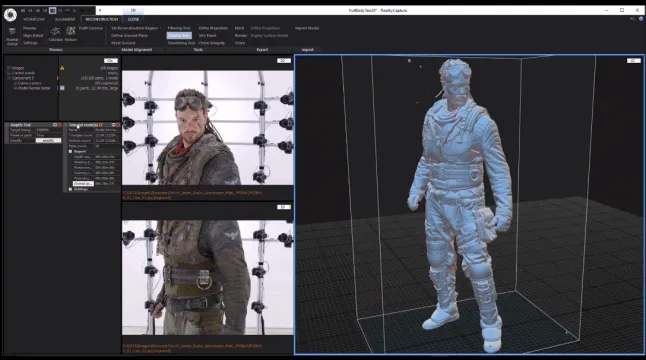Select the lower photo of man's torso
This screenshot has height=360, width=646.
[208, 277]
